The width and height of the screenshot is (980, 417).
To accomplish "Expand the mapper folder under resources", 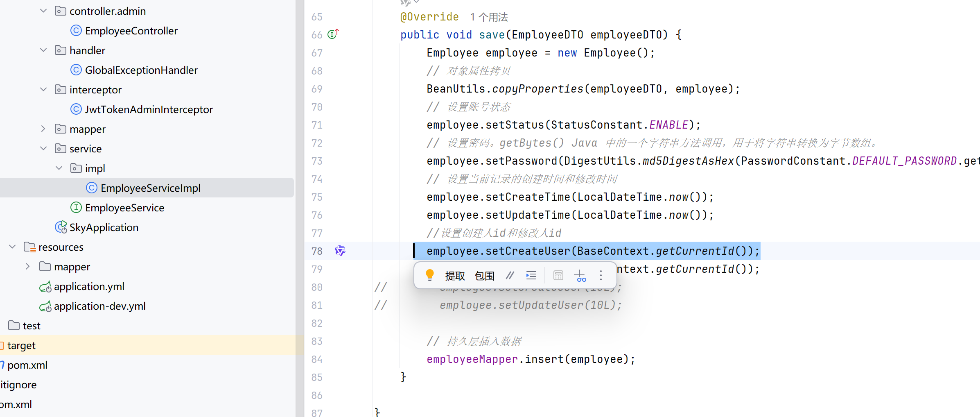I will coord(28,267).
